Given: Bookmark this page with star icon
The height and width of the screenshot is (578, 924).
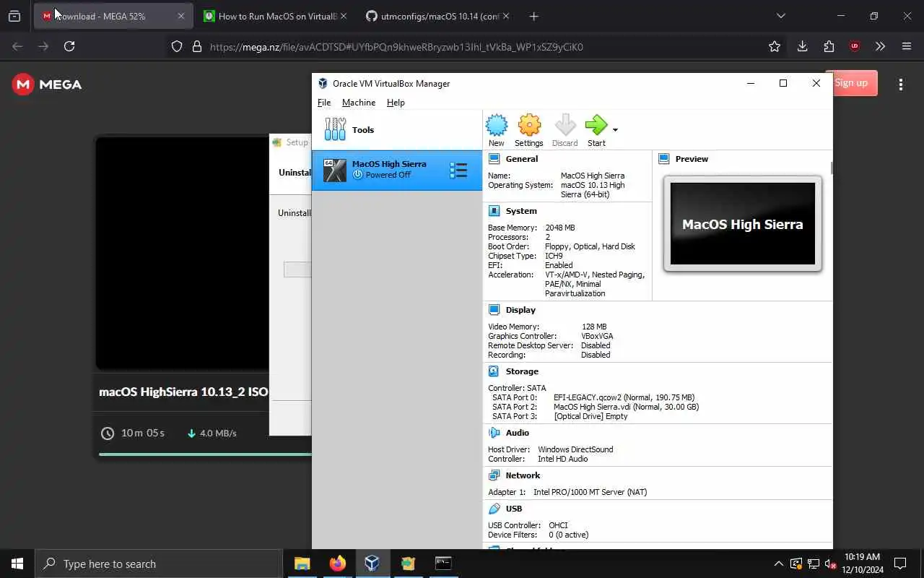Looking at the screenshot, I should coord(775,46).
